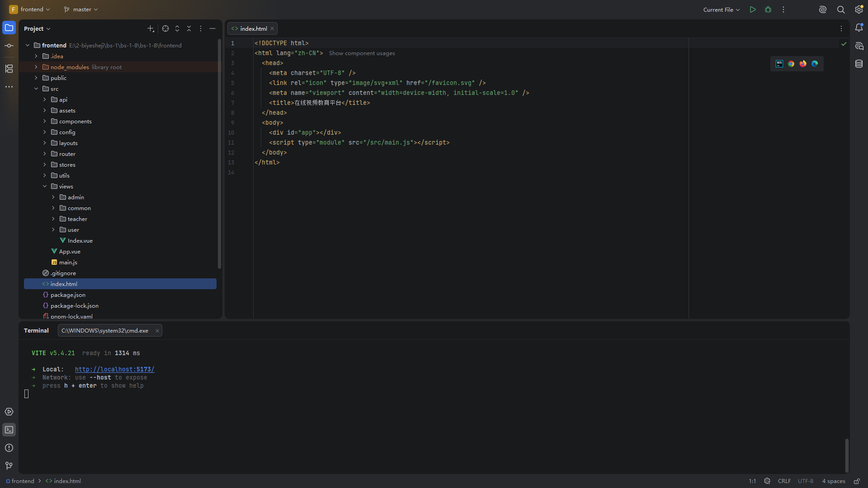Click the Search Everywhere magnifier icon

pos(841,9)
